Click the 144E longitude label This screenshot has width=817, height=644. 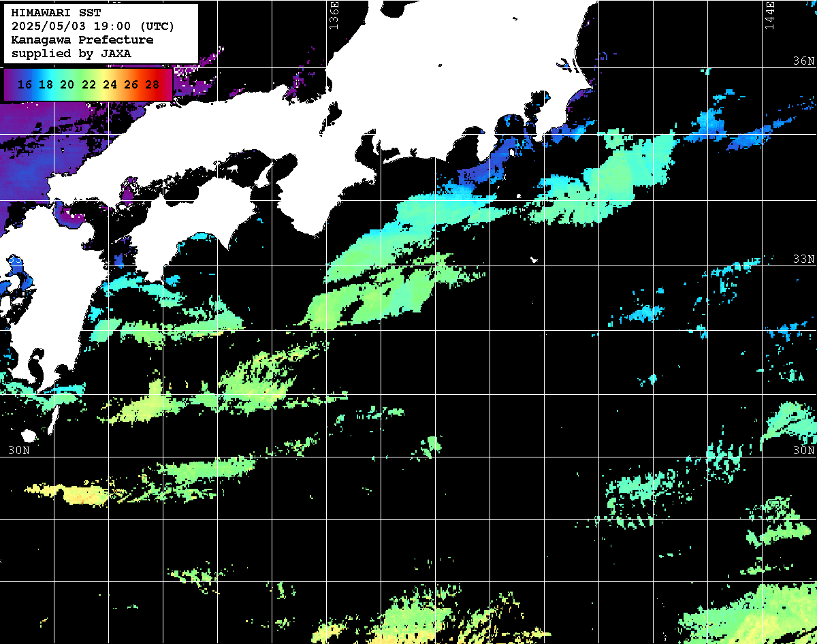[769, 15]
